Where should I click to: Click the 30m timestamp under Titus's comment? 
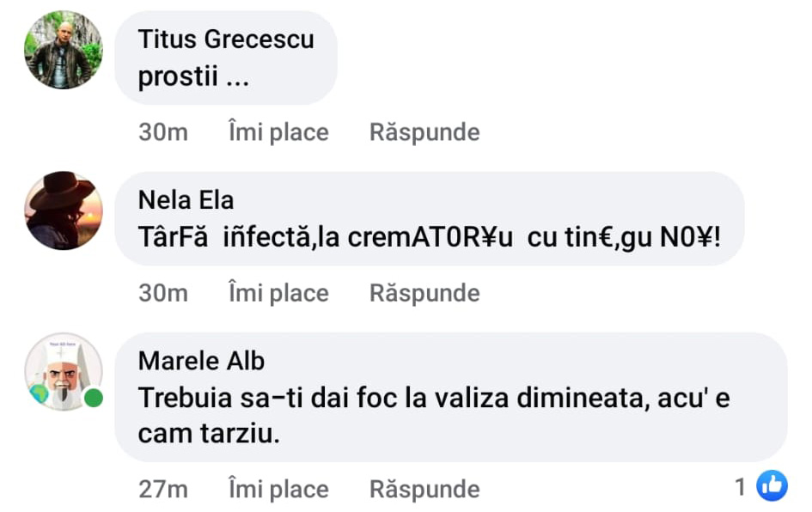point(162,132)
